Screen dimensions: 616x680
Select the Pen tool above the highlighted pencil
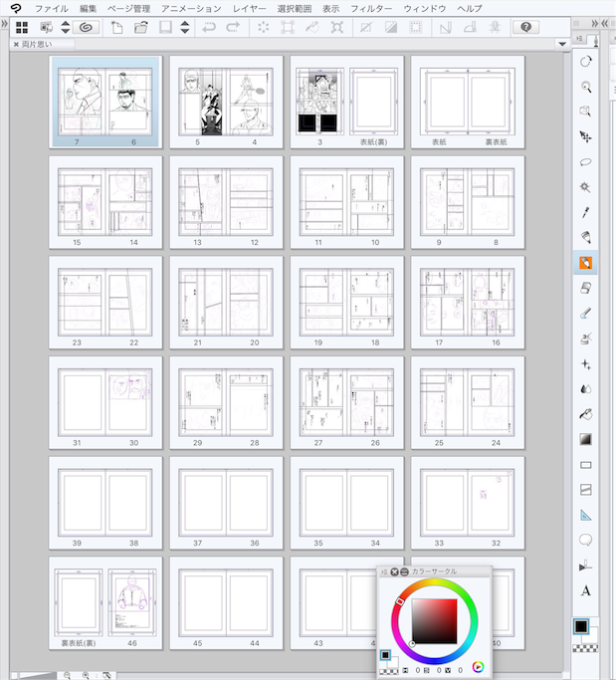[x=585, y=237]
